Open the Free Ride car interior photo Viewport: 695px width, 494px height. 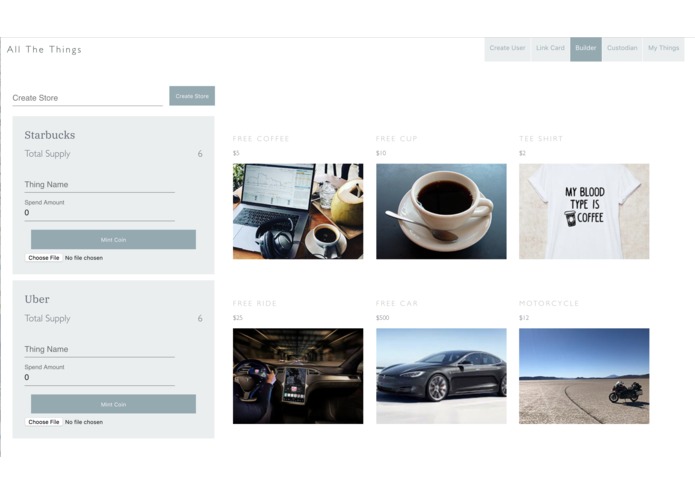[298, 376]
